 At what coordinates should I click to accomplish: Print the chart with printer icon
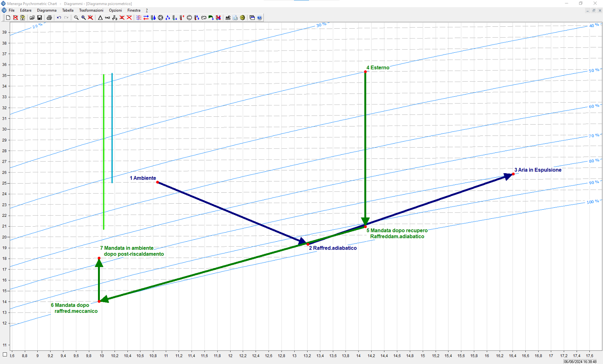coord(49,18)
